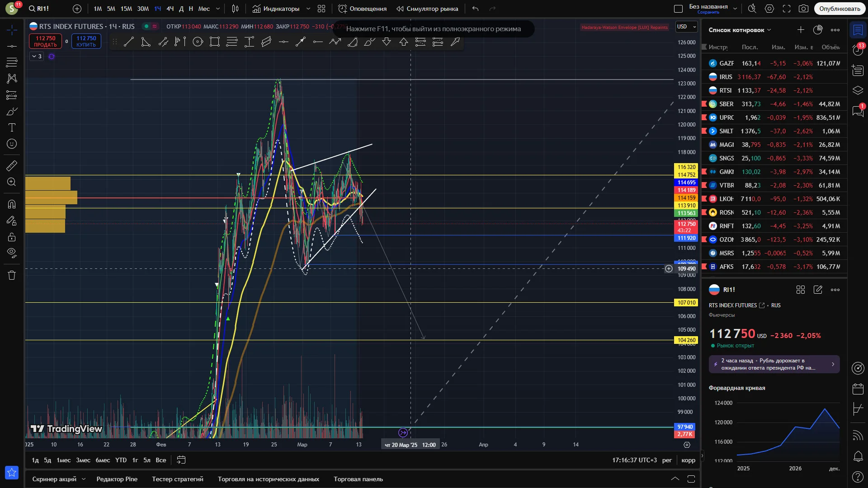Viewport: 868px width, 488px height.
Task: Open watchlist advanced view pie icon
Action: (818, 30)
